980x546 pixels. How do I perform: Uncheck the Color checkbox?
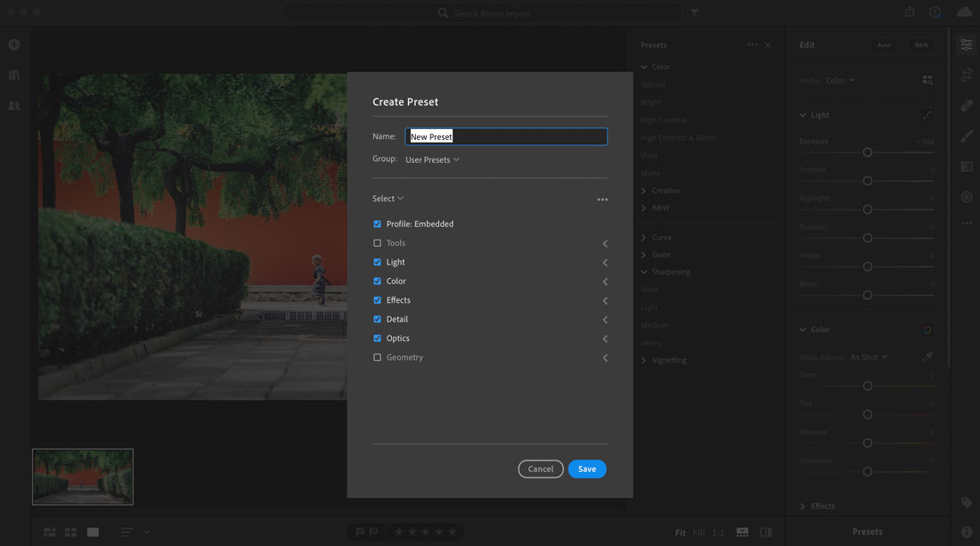(377, 281)
